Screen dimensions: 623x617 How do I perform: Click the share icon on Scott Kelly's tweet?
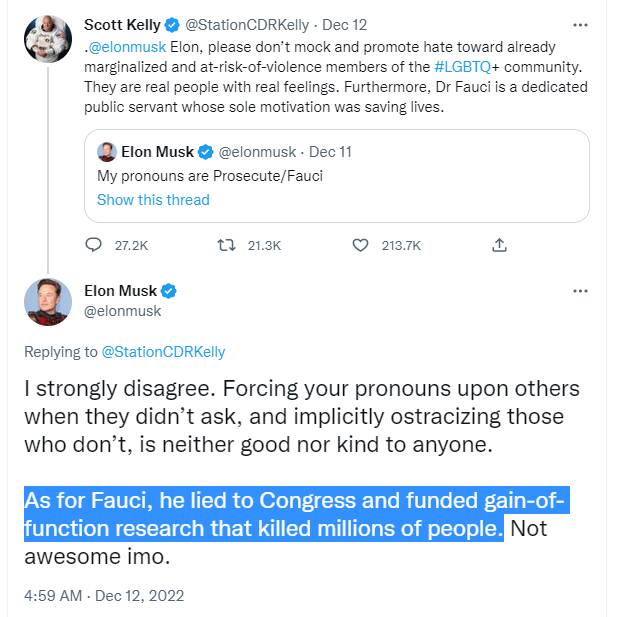[500, 244]
